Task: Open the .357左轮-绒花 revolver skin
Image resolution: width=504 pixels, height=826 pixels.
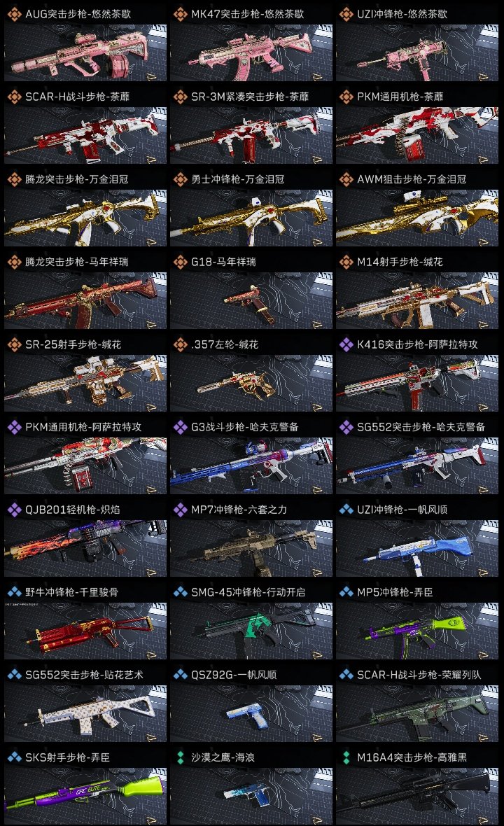Action: (x=251, y=384)
